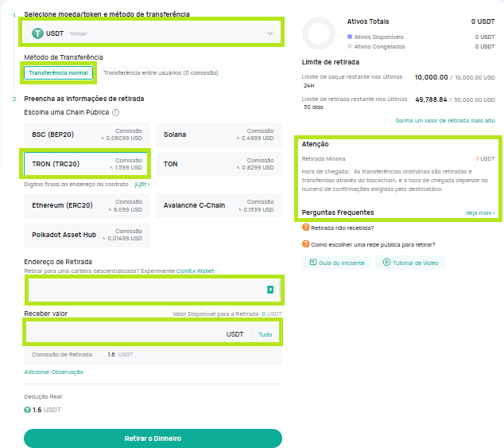The width and height of the screenshot is (504, 448).
Task: Open the address book icon in address field
Action: click(x=270, y=290)
